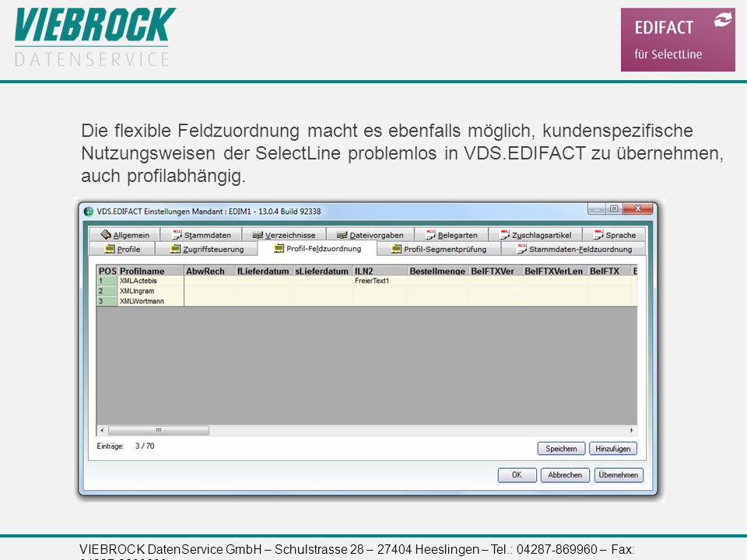
Task: Open the Zugriffsteuerung tab
Action: pyautogui.click(x=207, y=249)
